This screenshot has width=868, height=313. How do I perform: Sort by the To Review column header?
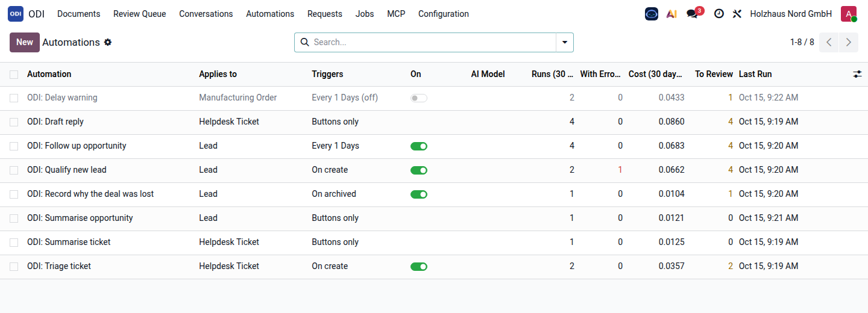coord(714,74)
